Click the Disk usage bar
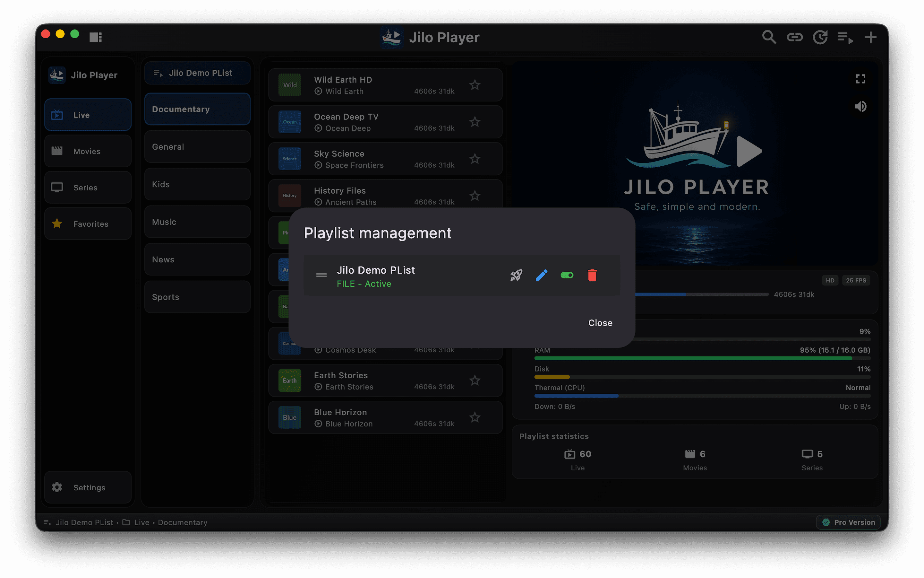 pyautogui.click(x=702, y=377)
